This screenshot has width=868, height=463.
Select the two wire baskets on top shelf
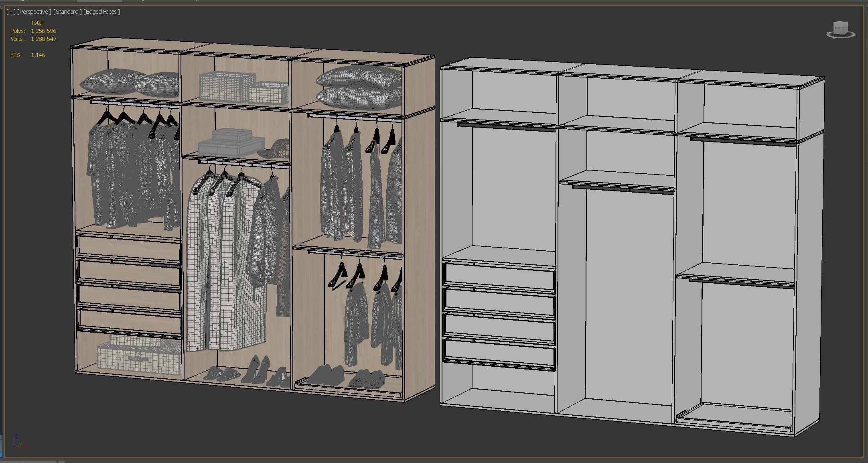click(243, 87)
